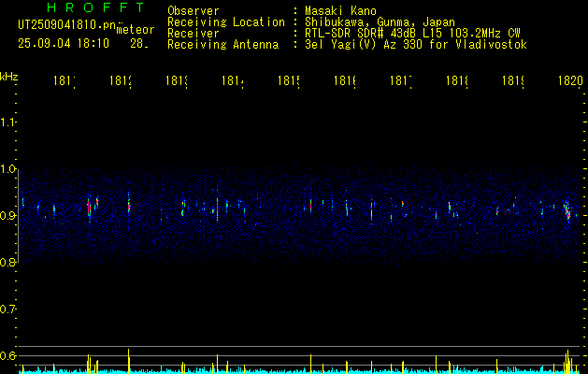Click the 1819 time axis marker
Screen dimensions: 588x374
click(513, 80)
